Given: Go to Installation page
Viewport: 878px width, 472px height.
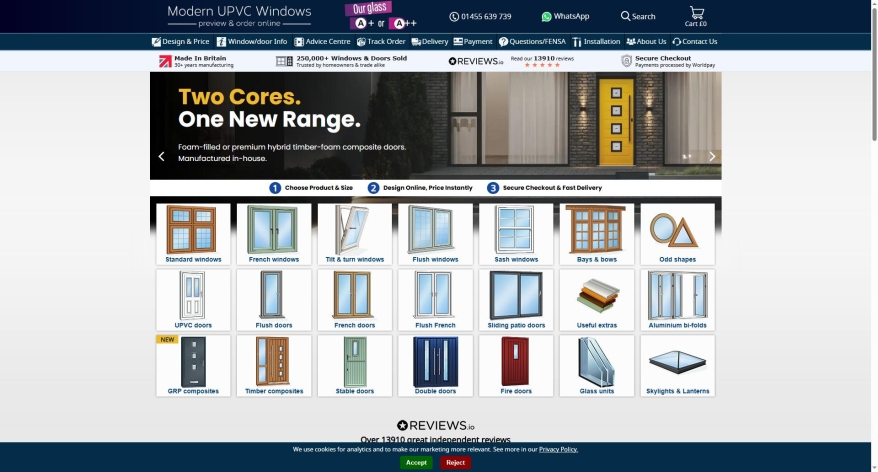Looking at the screenshot, I should [596, 41].
